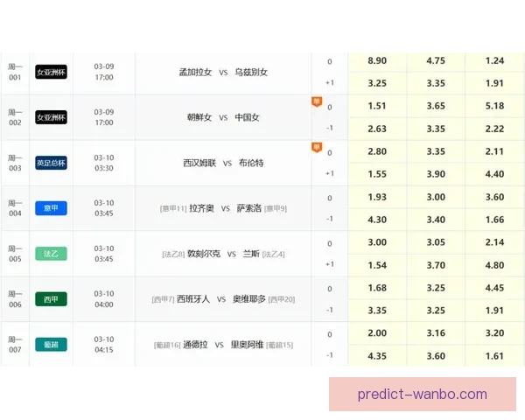Choose the 3.90 handicap draw odds

pos(436,174)
